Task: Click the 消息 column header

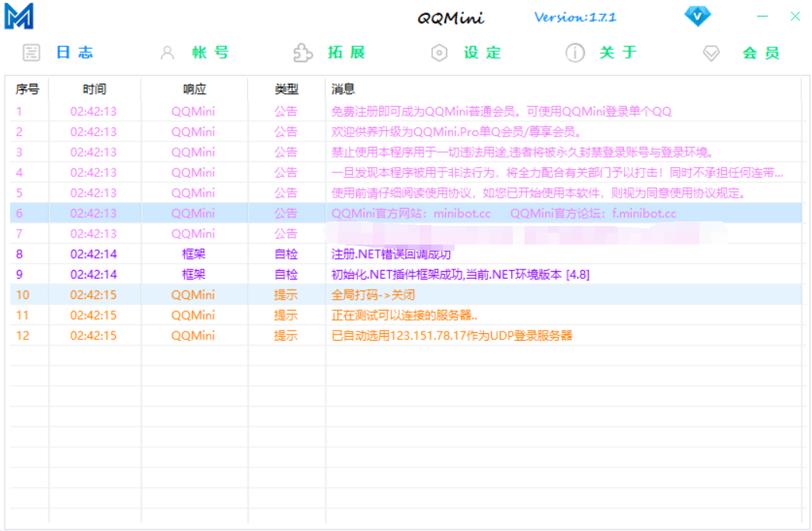Action: point(343,89)
